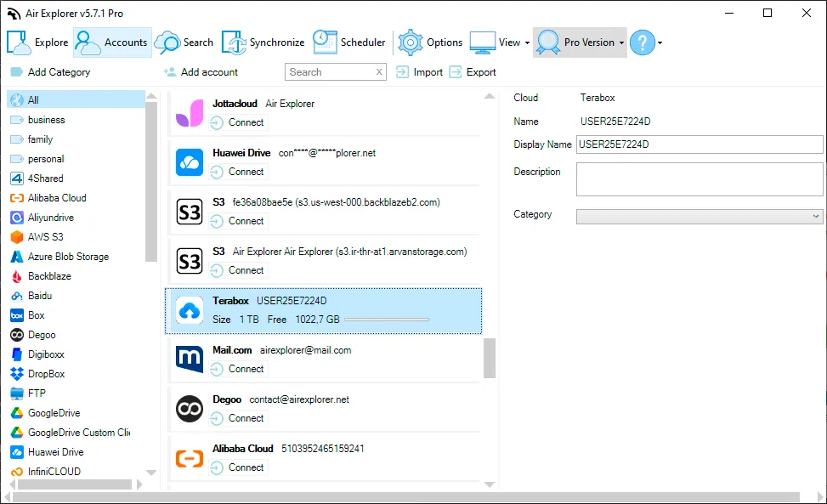Connect the S3 backblazeb2 account

coord(238,221)
